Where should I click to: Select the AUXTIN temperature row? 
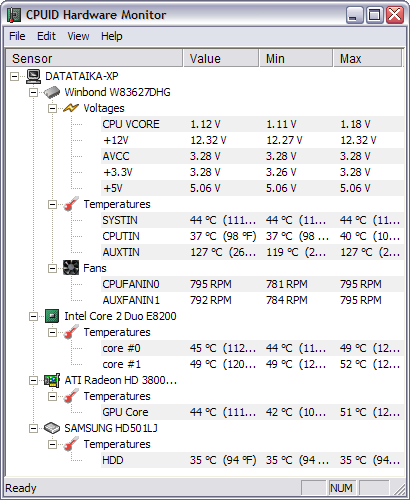(252, 252)
